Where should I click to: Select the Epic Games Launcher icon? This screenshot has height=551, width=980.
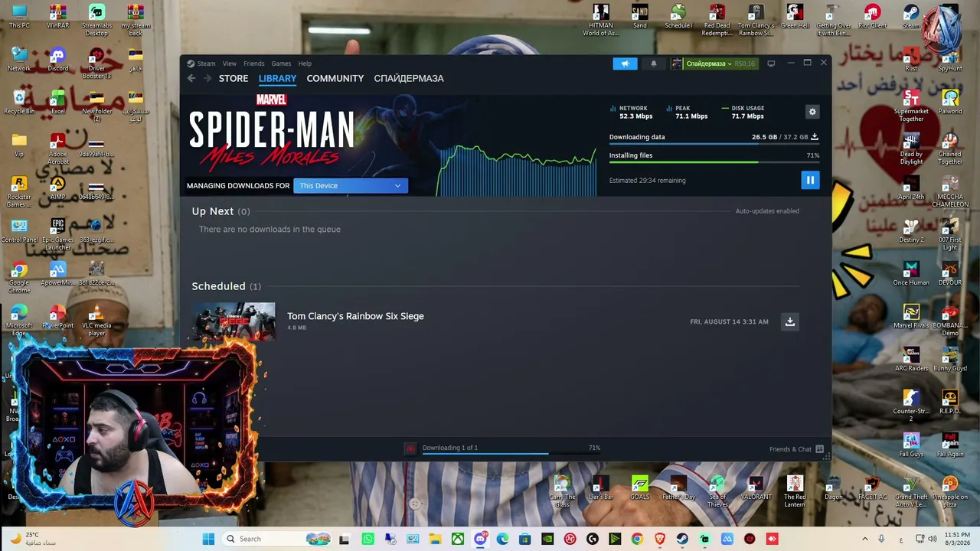pos(57,233)
